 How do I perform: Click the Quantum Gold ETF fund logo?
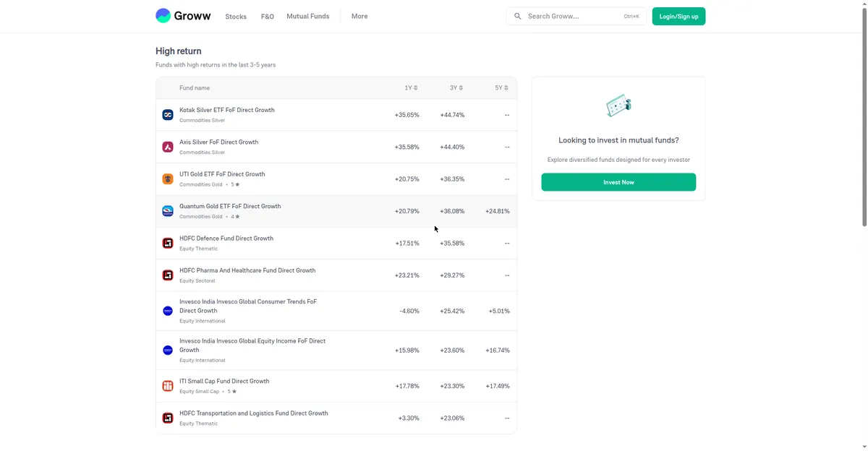(168, 211)
